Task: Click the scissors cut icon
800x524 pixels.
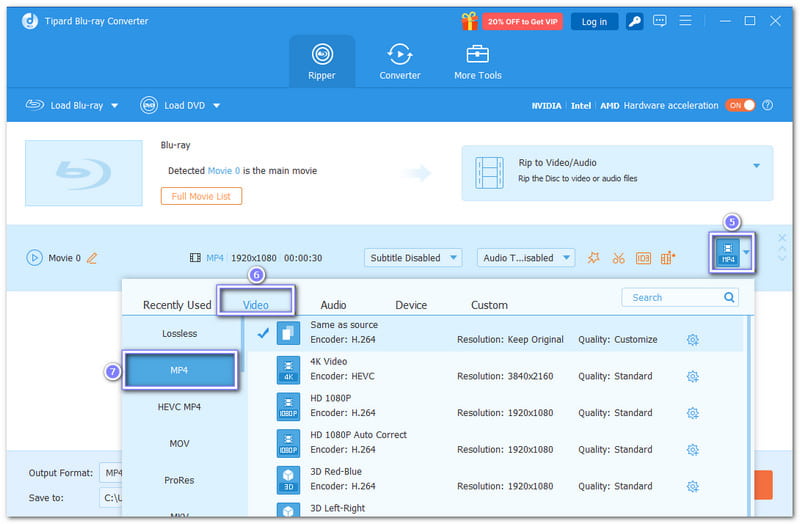Action: 618,258
